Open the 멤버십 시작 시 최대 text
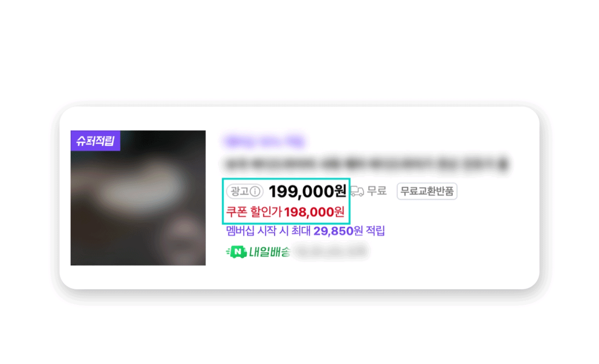This screenshot has height=364, width=599. click(269, 231)
